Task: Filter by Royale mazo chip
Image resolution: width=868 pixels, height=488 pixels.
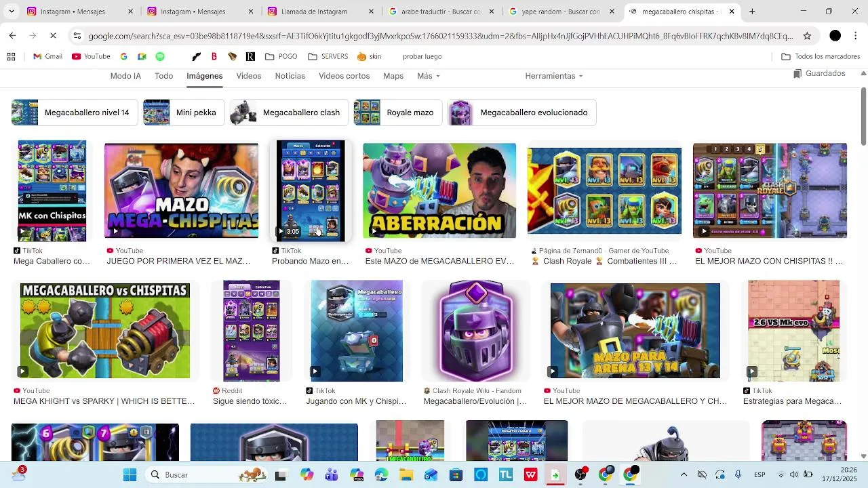Action: click(397, 113)
